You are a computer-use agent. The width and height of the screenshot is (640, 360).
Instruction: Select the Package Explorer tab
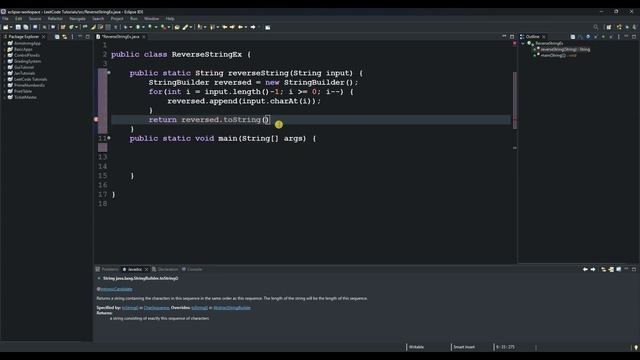click(23, 37)
